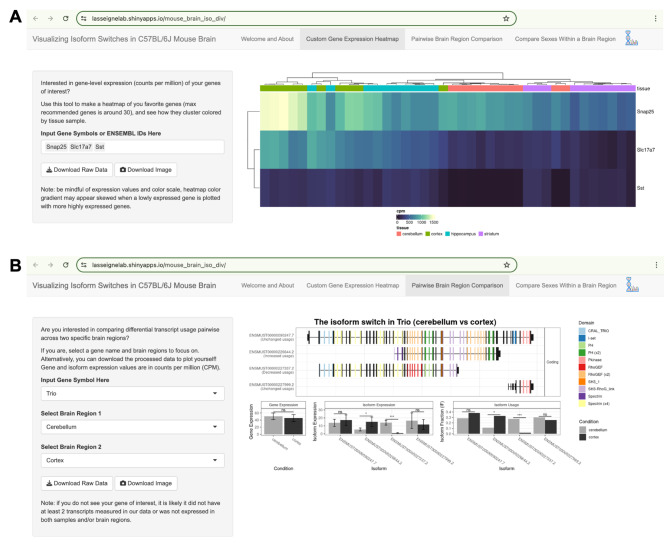Screen dimensions: 669x543
Task: Open Welcome and About tab in panel B
Action: (268, 285)
